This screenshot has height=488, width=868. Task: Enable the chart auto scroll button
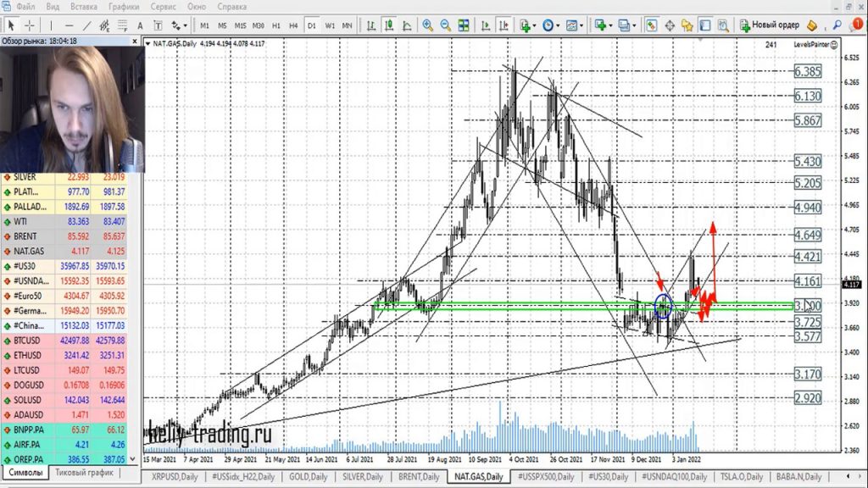click(x=483, y=25)
